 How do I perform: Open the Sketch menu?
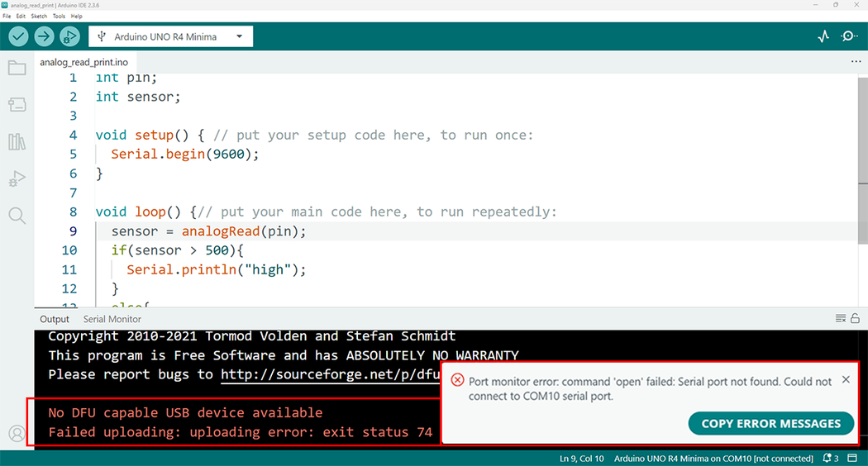[x=39, y=16]
